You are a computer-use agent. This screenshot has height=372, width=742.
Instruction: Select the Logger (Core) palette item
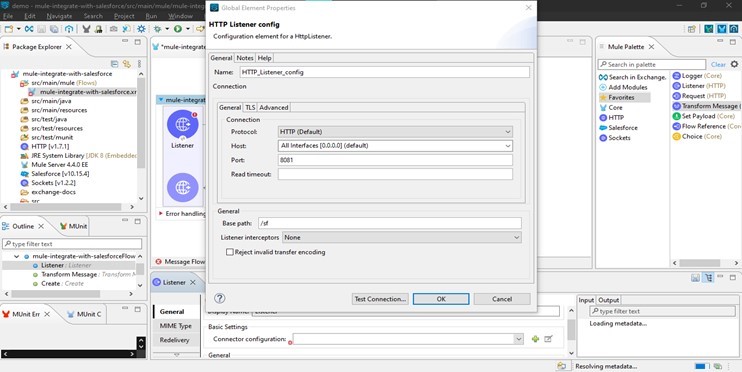[x=698, y=76]
